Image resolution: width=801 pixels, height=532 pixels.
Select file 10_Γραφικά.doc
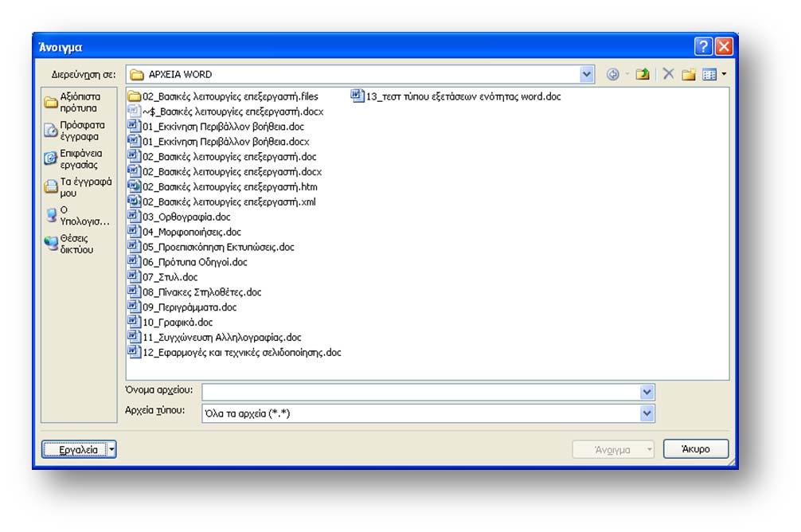[x=170, y=323]
